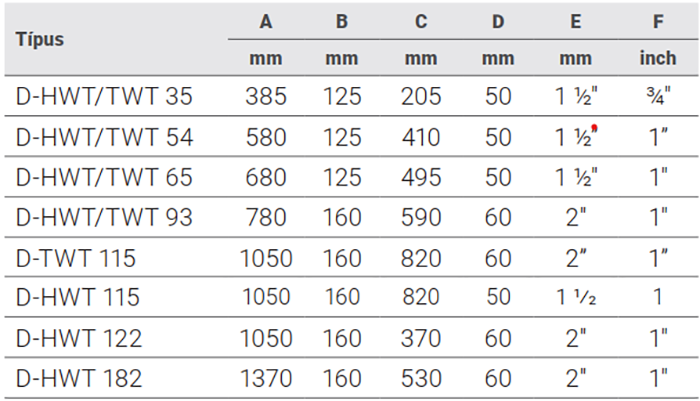The height and width of the screenshot is (401, 700).
Task: Click the "Típus" column header
Action: pyautogui.click(x=41, y=40)
